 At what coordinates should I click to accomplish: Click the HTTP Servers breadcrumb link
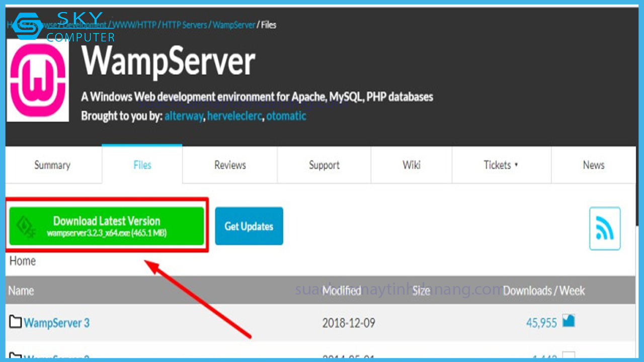pyautogui.click(x=184, y=25)
